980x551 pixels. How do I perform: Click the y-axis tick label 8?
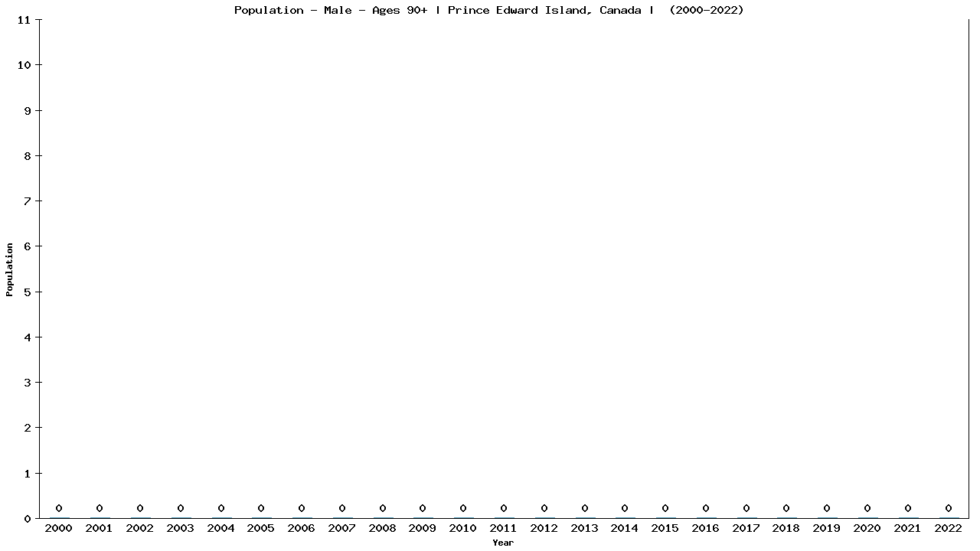click(28, 155)
